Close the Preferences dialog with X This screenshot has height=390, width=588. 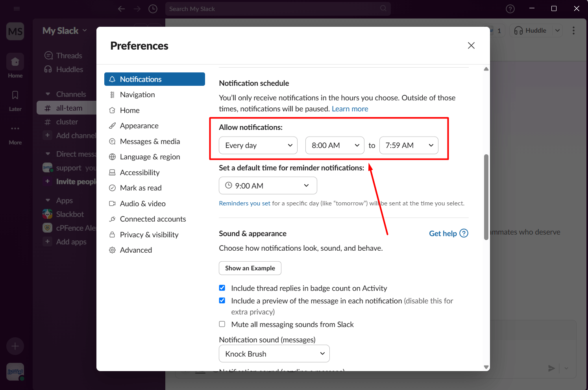coord(471,46)
